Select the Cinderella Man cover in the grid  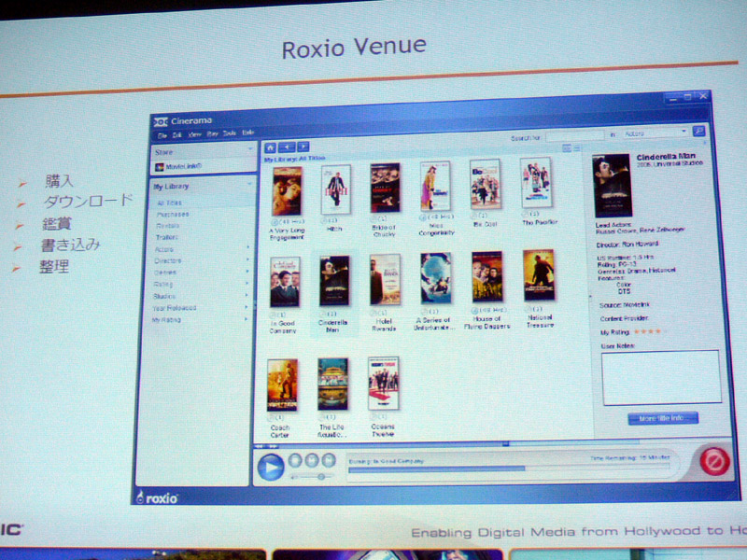[x=334, y=281]
